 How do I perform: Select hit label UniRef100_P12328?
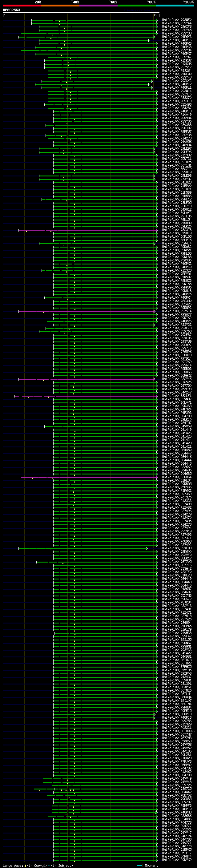(x=176, y=271)
